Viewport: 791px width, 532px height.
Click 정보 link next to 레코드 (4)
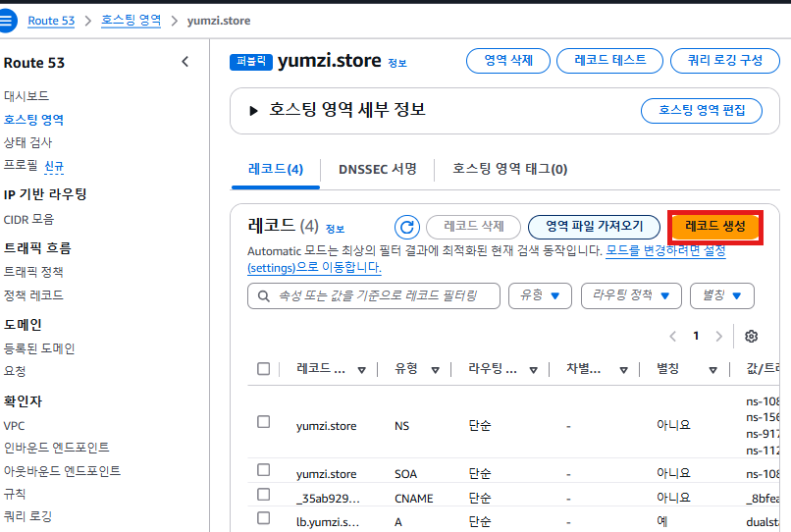[335, 229]
